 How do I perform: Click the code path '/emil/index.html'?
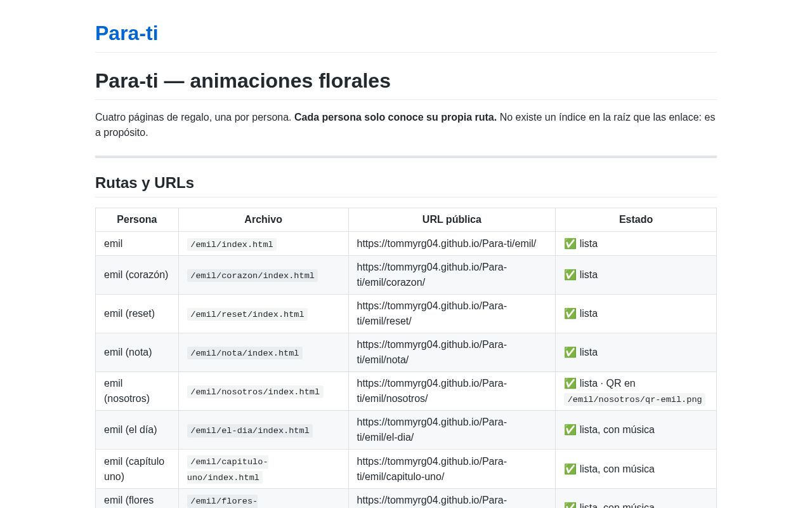[x=232, y=244]
